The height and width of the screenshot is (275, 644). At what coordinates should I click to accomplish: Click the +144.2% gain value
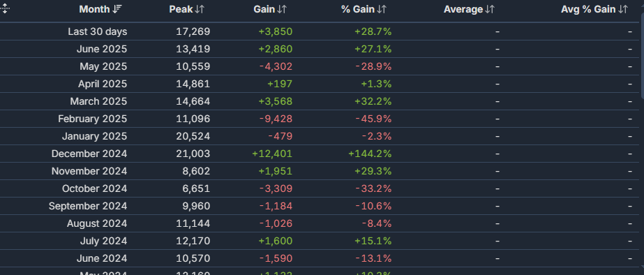[x=370, y=154]
